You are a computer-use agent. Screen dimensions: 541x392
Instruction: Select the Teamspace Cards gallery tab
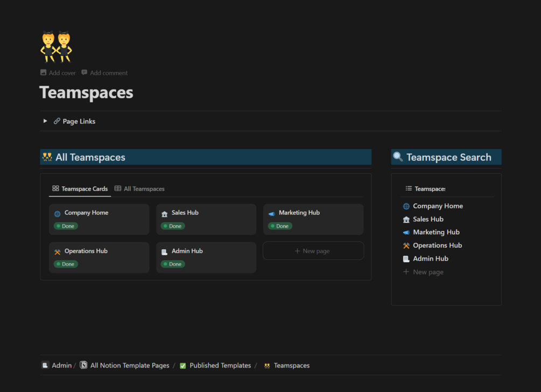(80, 189)
